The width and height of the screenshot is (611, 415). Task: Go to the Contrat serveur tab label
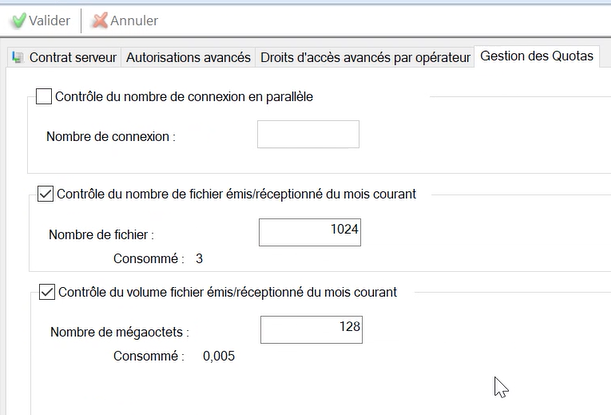[73, 58]
